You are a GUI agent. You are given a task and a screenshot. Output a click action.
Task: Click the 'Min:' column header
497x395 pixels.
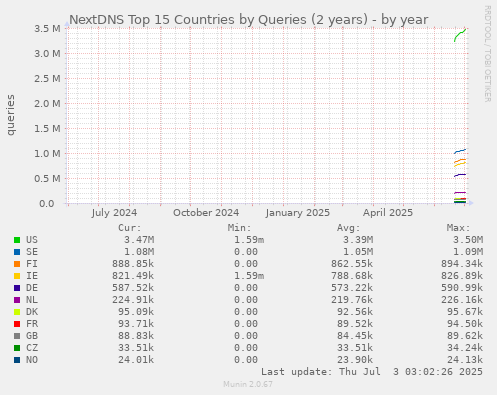click(239, 228)
